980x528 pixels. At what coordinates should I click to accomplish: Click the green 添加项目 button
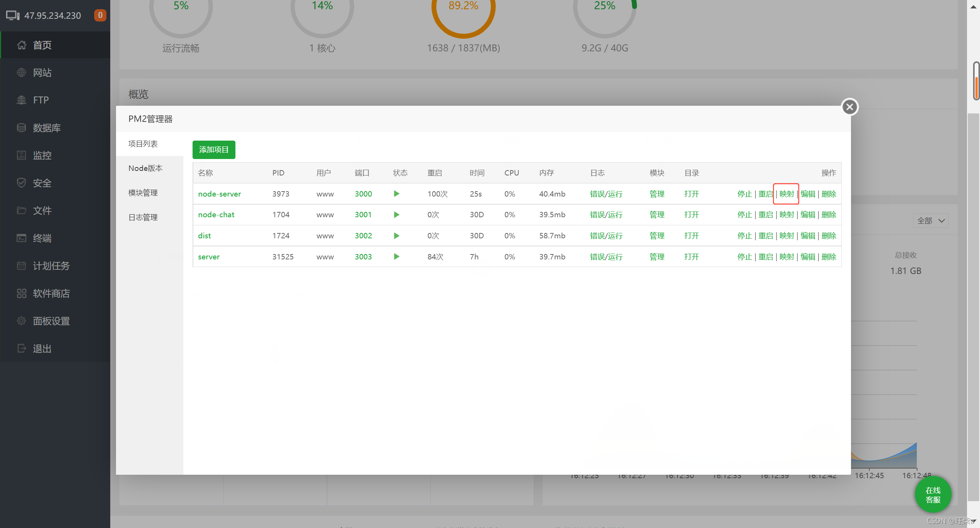[x=214, y=149]
